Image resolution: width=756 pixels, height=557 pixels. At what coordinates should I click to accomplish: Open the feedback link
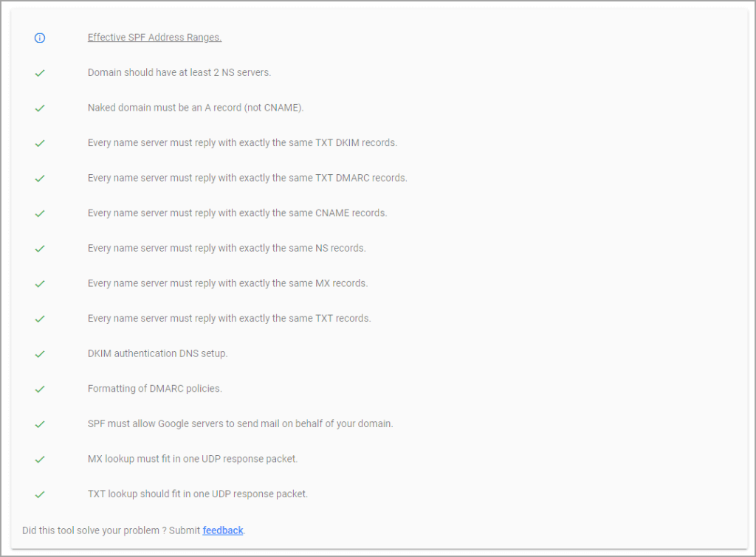coord(223,530)
